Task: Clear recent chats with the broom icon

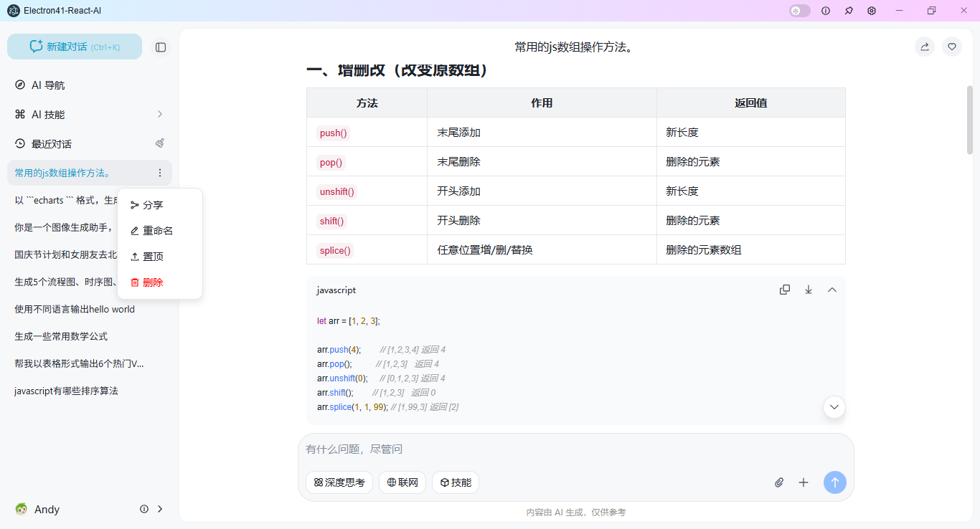Action: (x=160, y=143)
